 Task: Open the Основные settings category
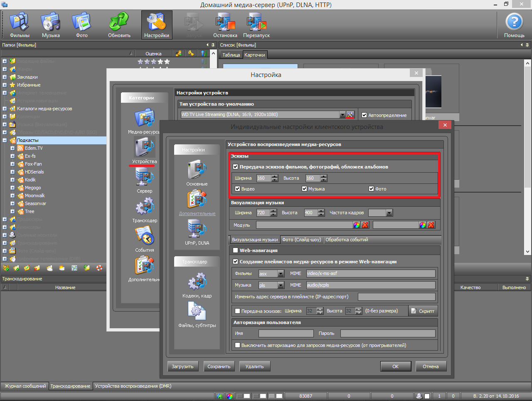197,173
